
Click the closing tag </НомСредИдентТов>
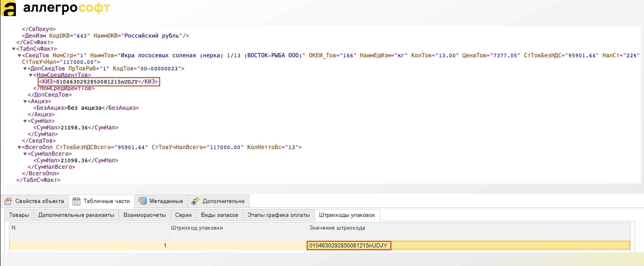[64, 88]
